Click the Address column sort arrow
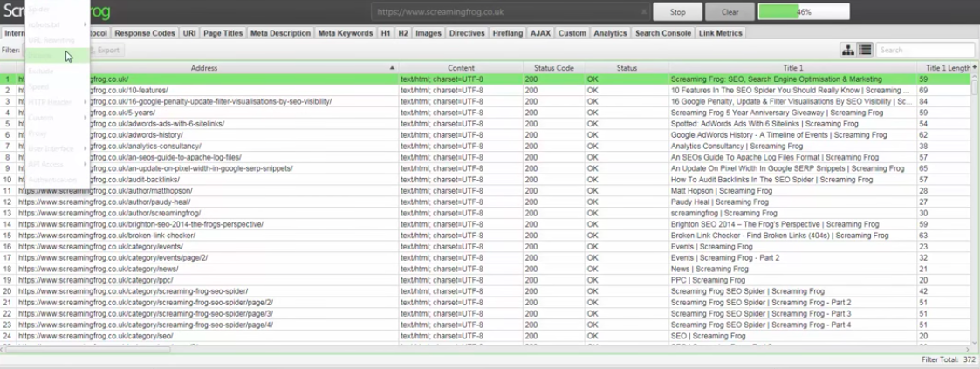Screen dimensions: 980x369 (393, 67)
